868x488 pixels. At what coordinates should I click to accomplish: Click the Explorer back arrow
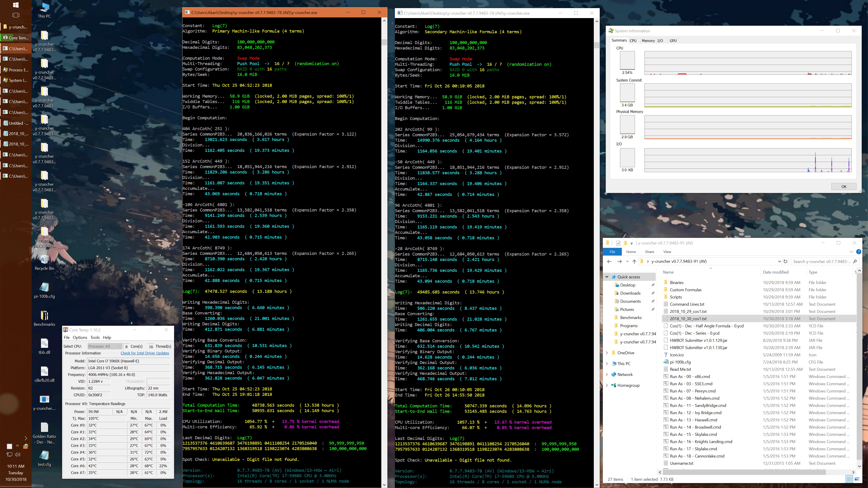[x=609, y=261]
